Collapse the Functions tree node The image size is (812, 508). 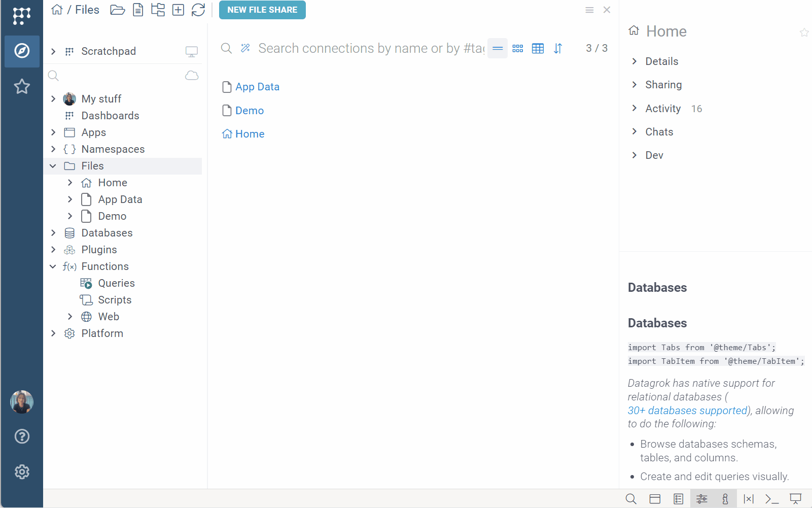point(53,266)
